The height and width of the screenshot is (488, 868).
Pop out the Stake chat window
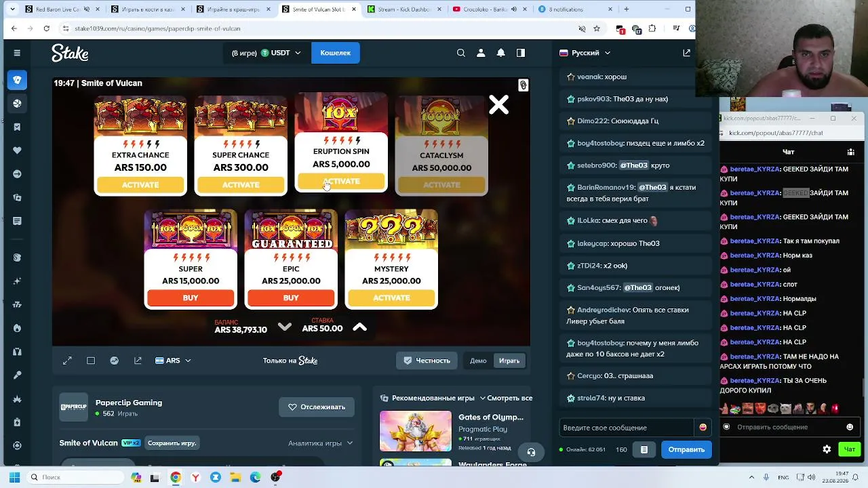pos(686,53)
